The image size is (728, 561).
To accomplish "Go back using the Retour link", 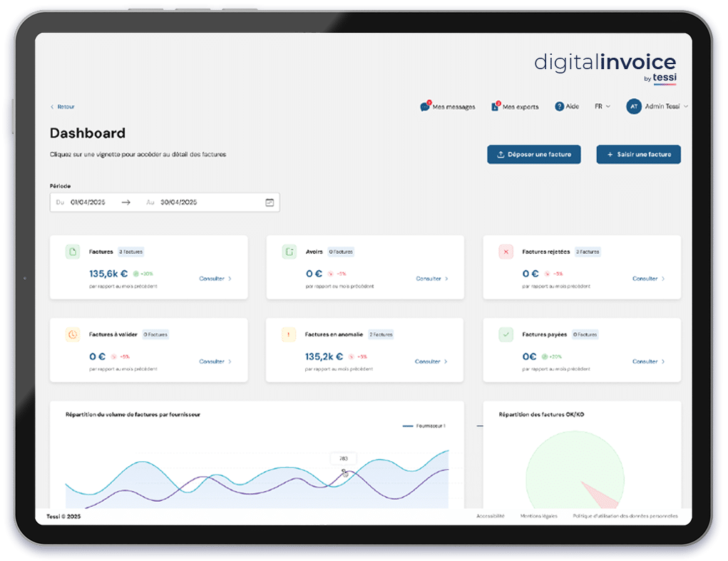I will 63,107.
